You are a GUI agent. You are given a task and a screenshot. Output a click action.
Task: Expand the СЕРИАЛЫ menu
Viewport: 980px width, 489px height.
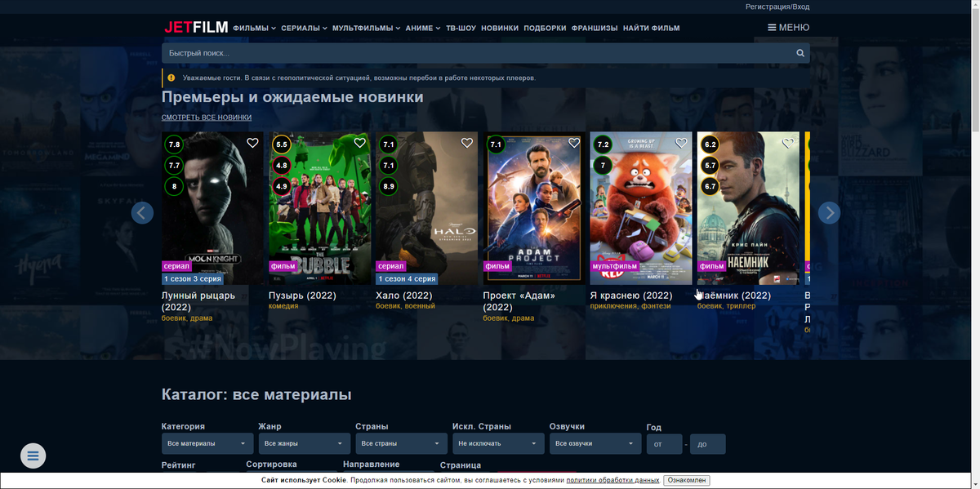(x=304, y=28)
